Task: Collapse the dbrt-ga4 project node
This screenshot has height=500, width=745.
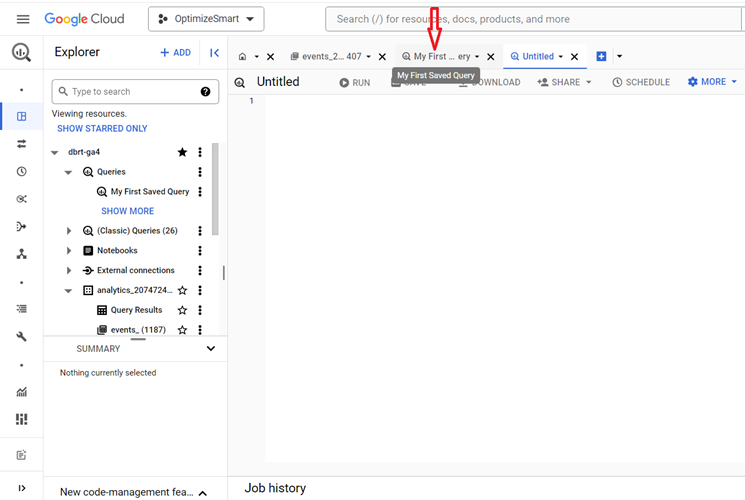Action: pos(55,152)
